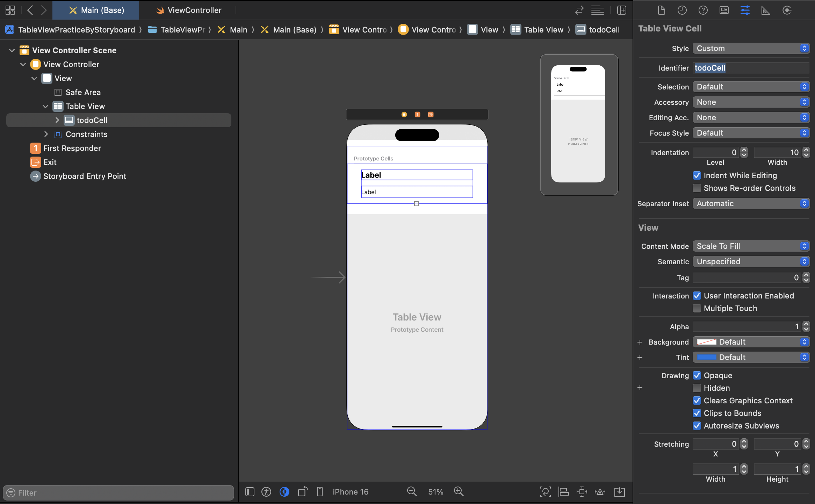Check the Hidden drawing option
The width and height of the screenshot is (815, 504).
[697, 388]
